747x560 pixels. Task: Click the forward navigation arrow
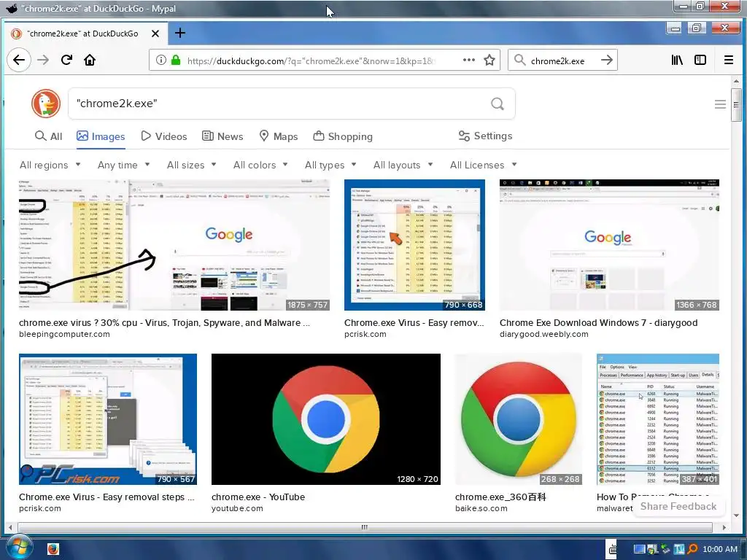point(43,60)
